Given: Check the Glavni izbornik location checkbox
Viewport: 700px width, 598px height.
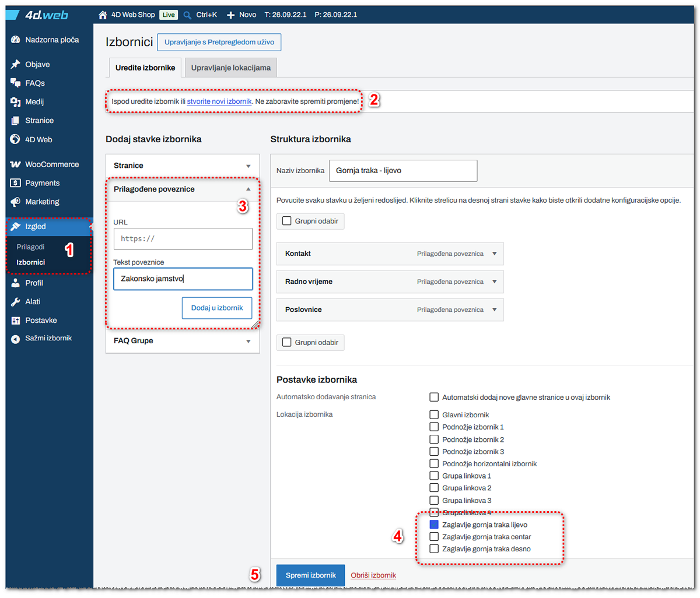Looking at the screenshot, I should (x=434, y=415).
